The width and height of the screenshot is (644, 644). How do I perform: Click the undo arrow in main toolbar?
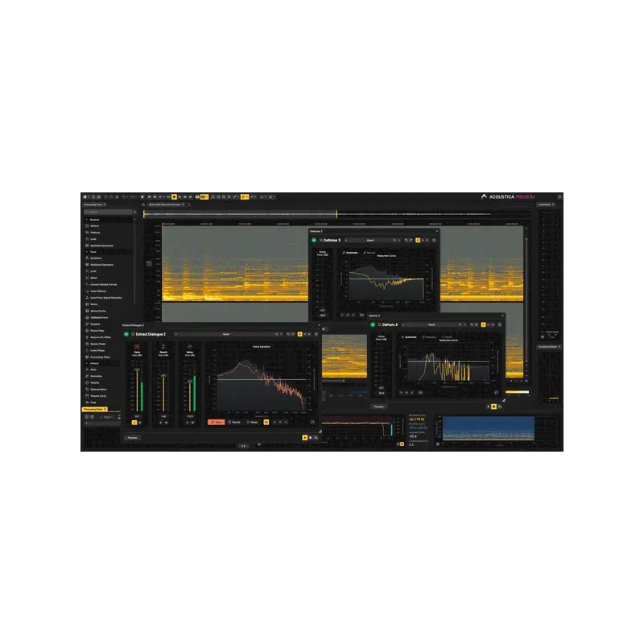pos(124,196)
